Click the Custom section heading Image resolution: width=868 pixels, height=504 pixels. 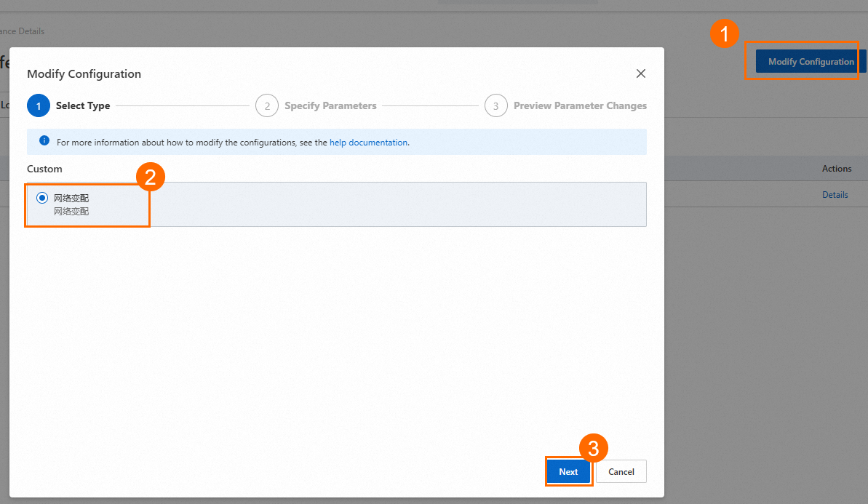point(44,169)
